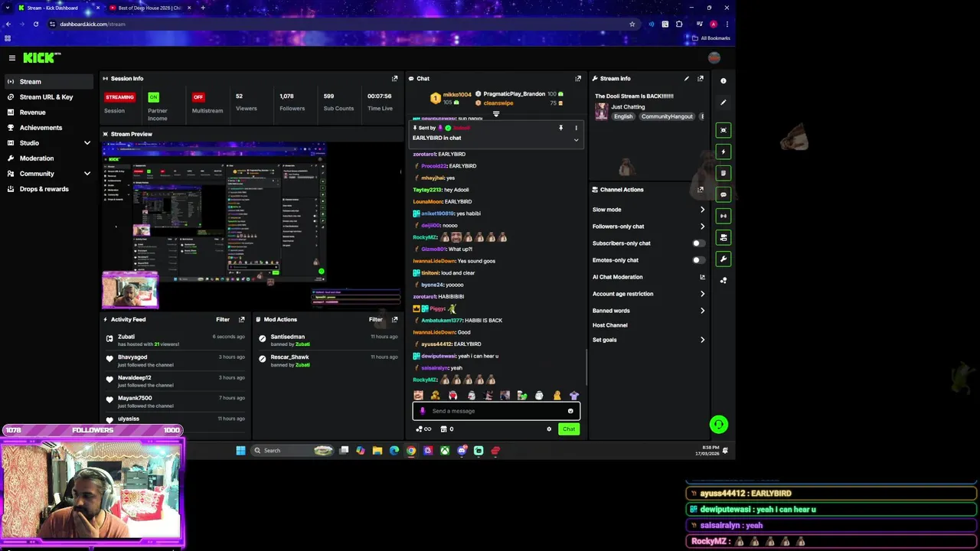The height and width of the screenshot is (551, 980).
Task: Click the Multistream OFF indicator
Action: [x=198, y=97]
